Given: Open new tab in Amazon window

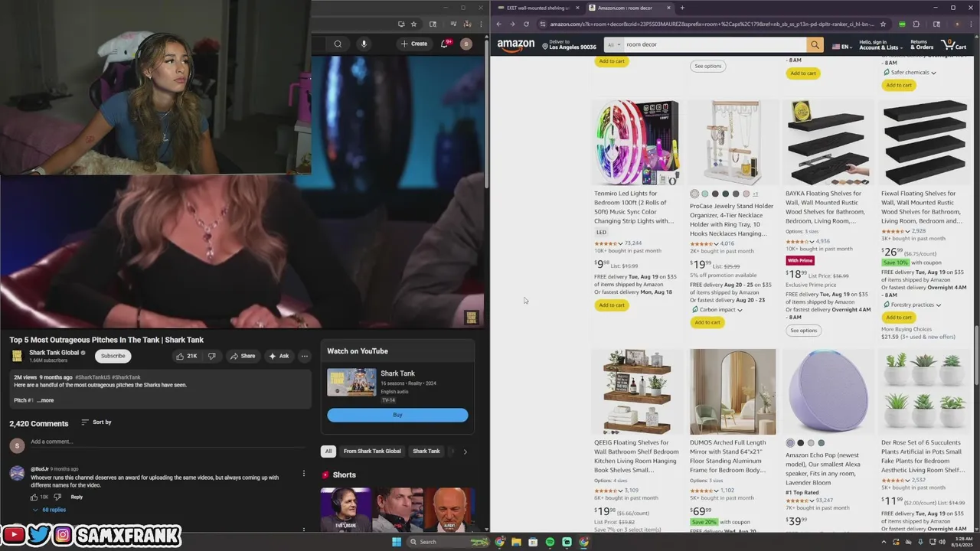Looking at the screenshot, I should point(682,8).
